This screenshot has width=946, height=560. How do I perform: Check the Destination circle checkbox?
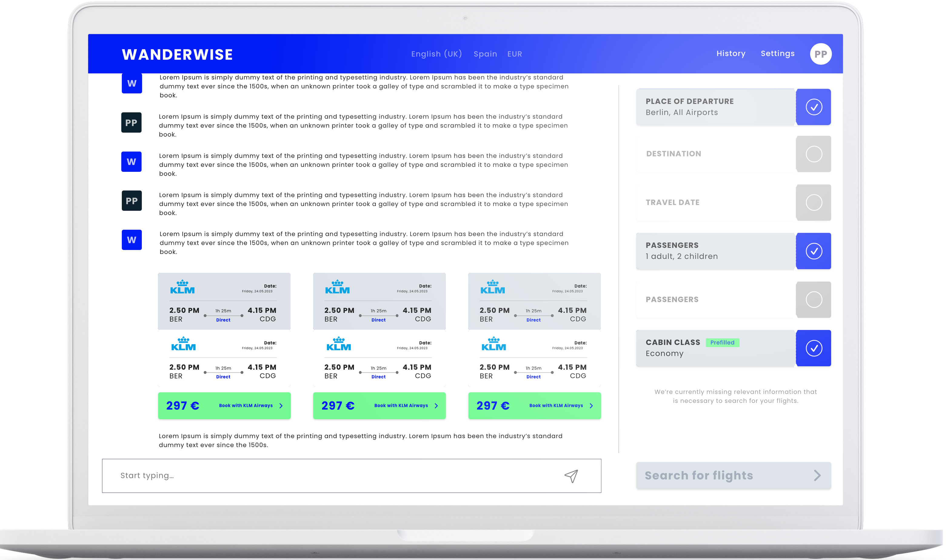tap(813, 154)
